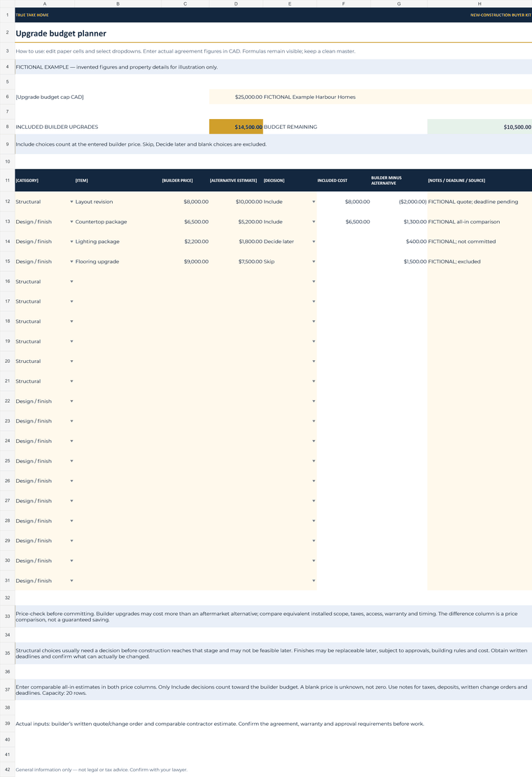Select the $8,000.00 builder price cell

pyautogui.click(x=185, y=202)
